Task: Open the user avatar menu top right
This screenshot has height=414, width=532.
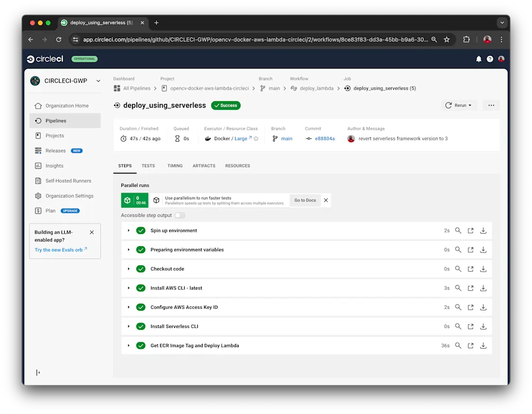Action: [x=501, y=59]
